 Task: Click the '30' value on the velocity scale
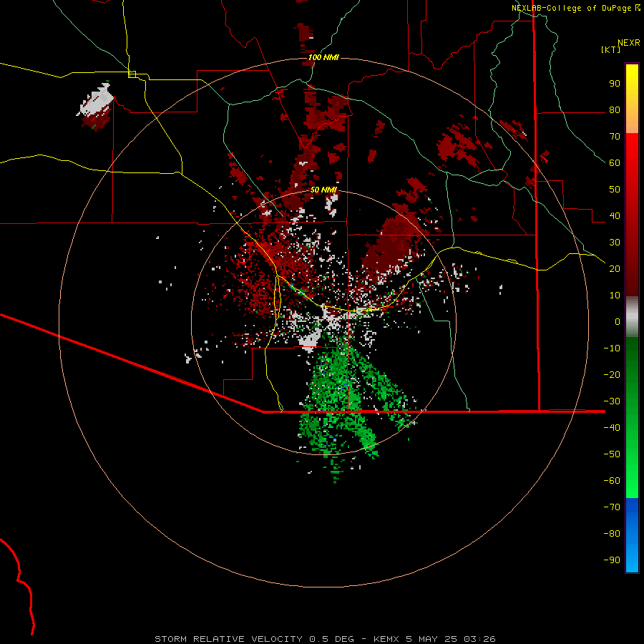(615, 243)
